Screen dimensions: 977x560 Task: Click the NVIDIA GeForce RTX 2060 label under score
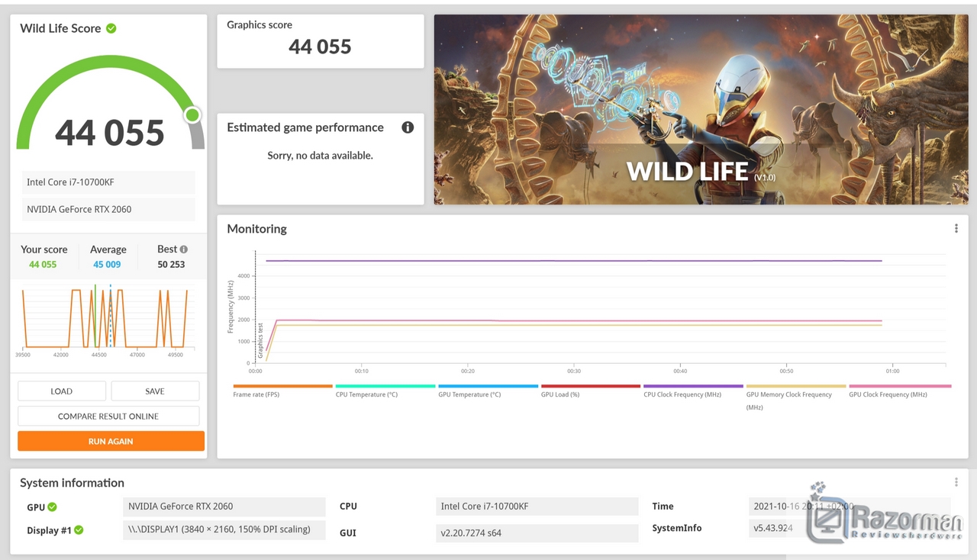point(108,209)
